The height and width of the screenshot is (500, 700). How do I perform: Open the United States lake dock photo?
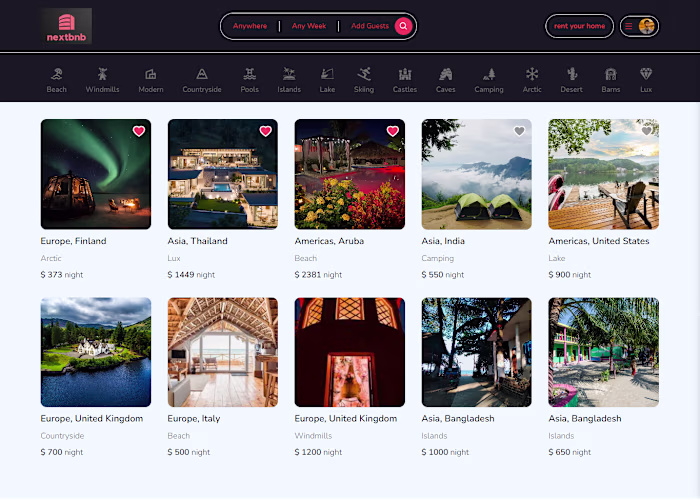604,174
